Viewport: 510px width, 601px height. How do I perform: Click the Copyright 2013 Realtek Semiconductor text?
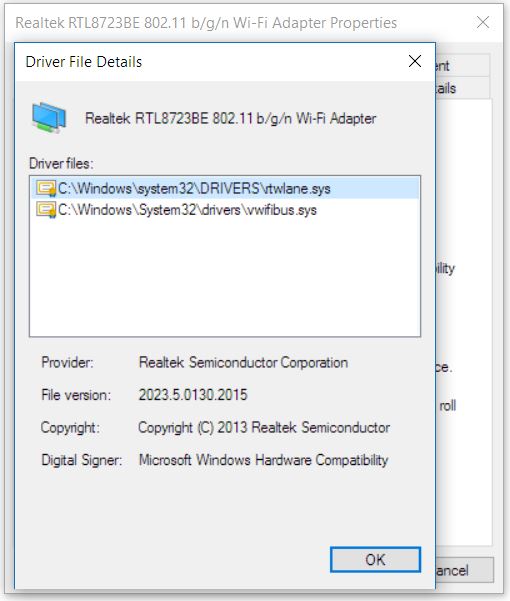264,427
